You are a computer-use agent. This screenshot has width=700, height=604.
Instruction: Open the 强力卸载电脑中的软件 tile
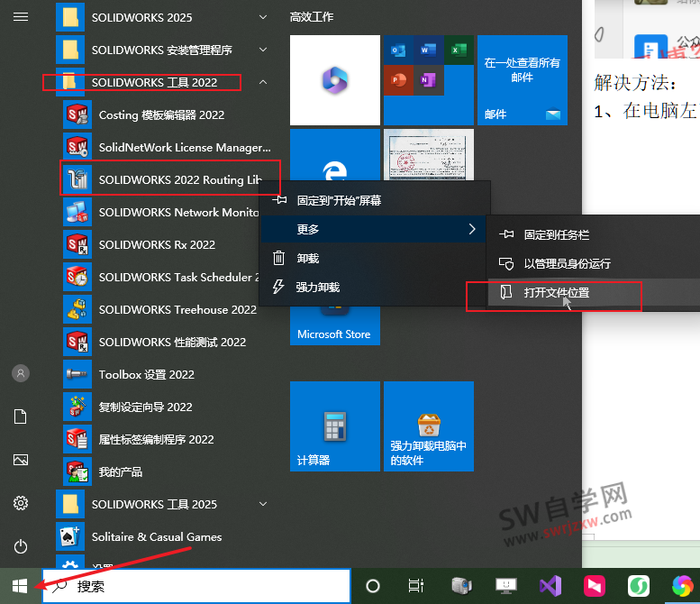pyautogui.click(x=429, y=426)
